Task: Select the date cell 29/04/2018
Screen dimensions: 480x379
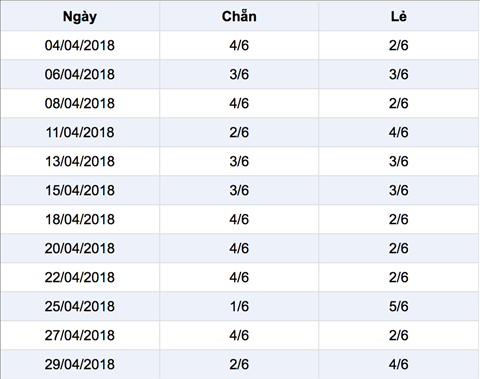Action: pos(80,364)
